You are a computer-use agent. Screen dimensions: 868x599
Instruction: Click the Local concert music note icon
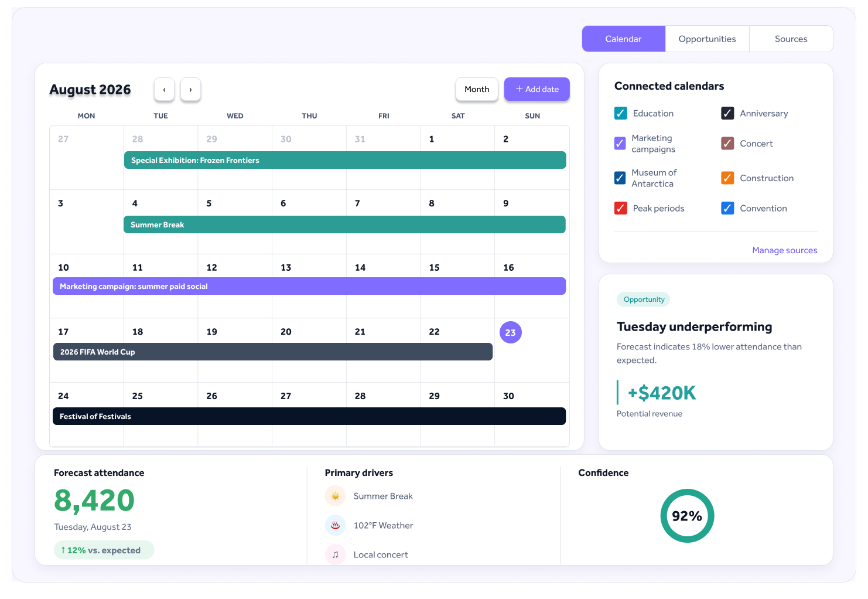[335, 554]
